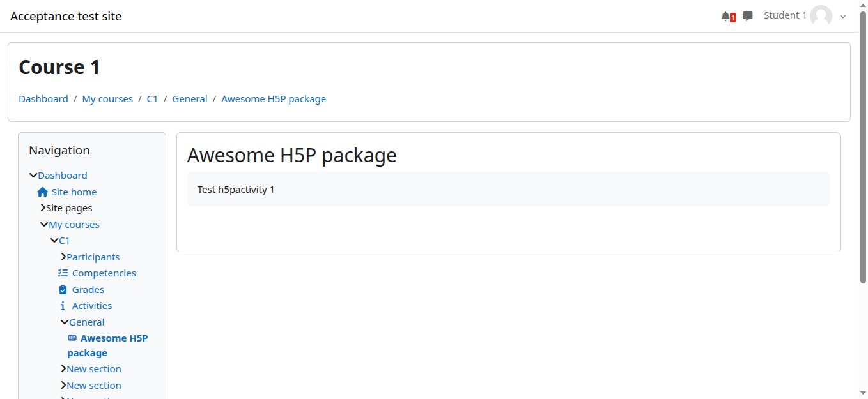Open the messaging speech bubble icon
This screenshot has width=868, height=399.
(x=747, y=16)
